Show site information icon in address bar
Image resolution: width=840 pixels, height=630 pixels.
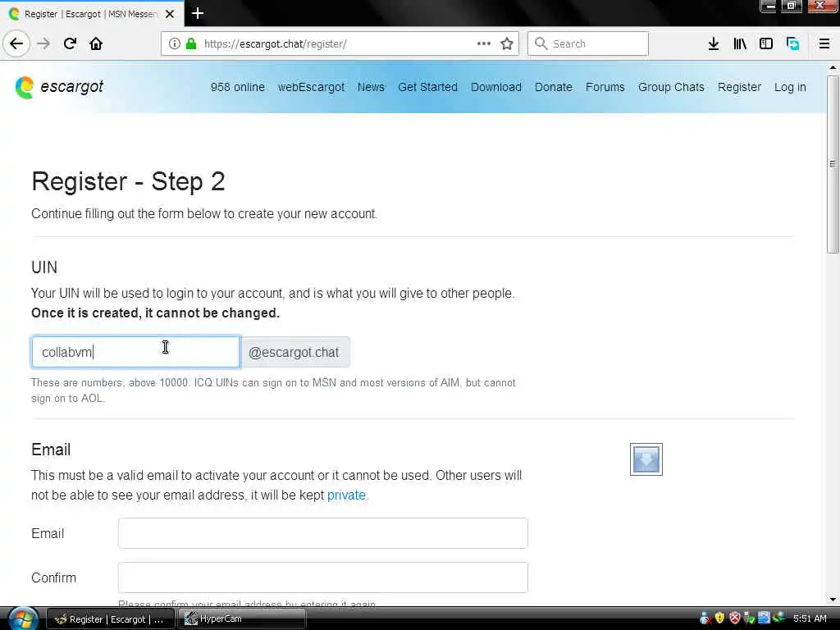pos(175,43)
